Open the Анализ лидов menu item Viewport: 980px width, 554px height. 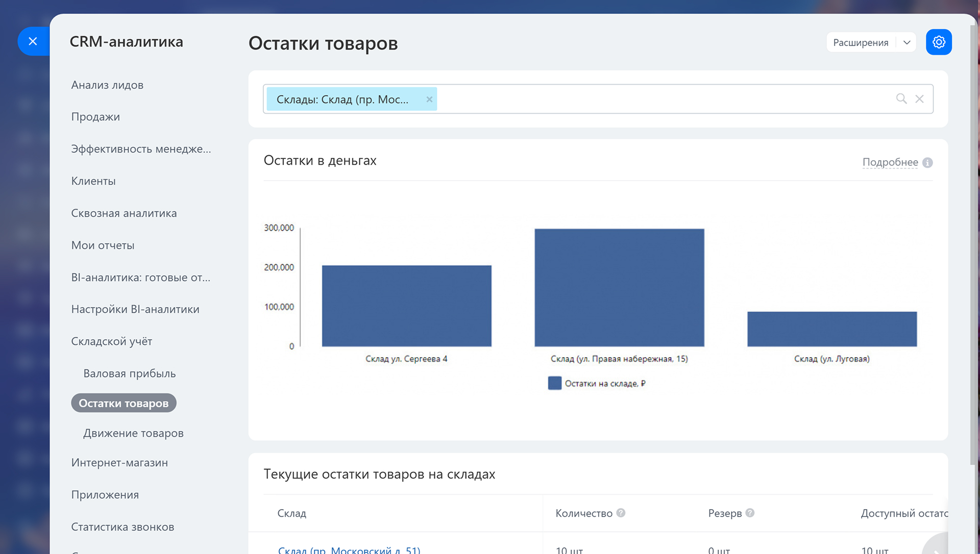pos(107,85)
